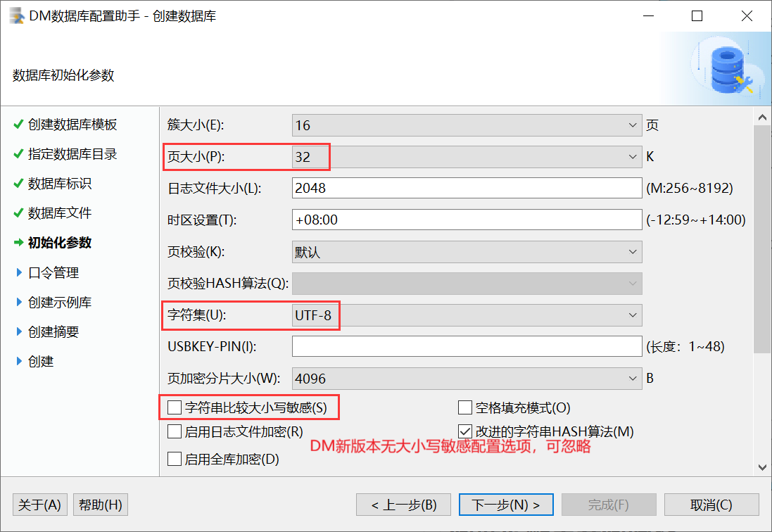This screenshot has height=532, width=772.
Task: Click the blue triangle beside 口令管理
Action: [x=19, y=272]
